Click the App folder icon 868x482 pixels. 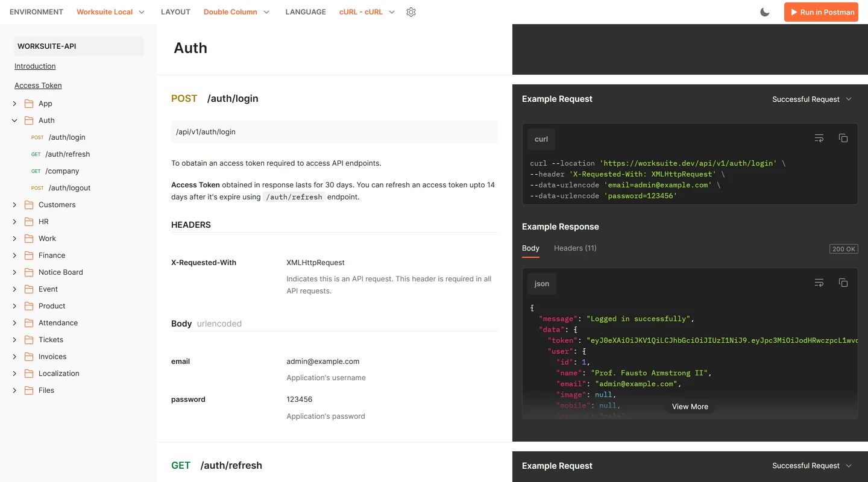coord(29,104)
